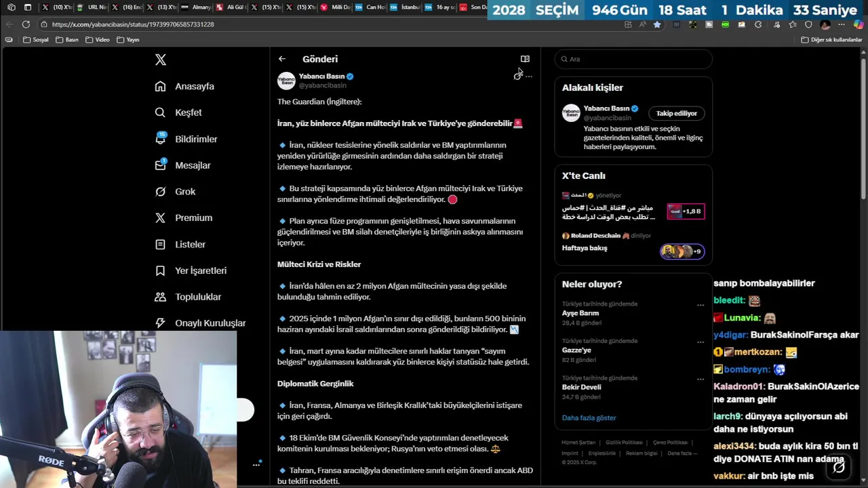Expand Daha fazla footer menu
Image resolution: width=868 pixels, height=488 pixels.
click(x=682, y=453)
